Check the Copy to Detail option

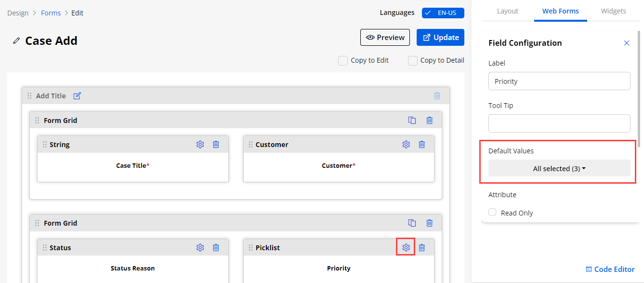coord(413,61)
